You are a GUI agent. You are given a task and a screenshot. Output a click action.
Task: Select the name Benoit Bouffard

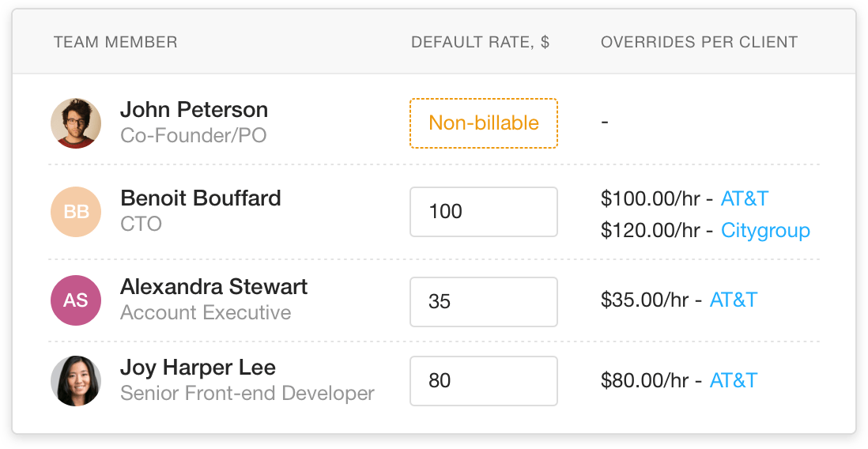click(200, 198)
